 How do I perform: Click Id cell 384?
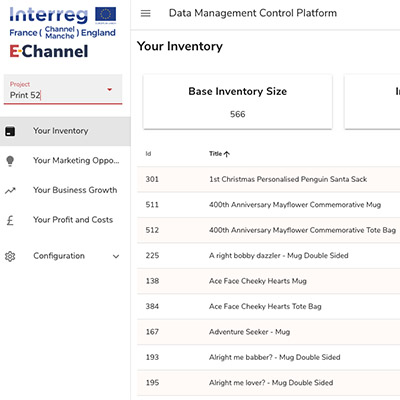[152, 306]
